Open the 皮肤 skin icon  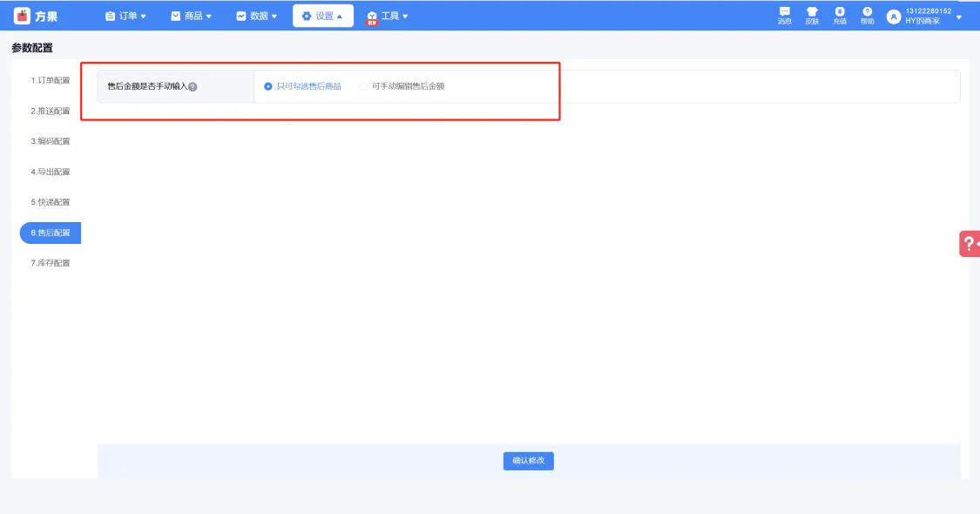pos(812,16)
